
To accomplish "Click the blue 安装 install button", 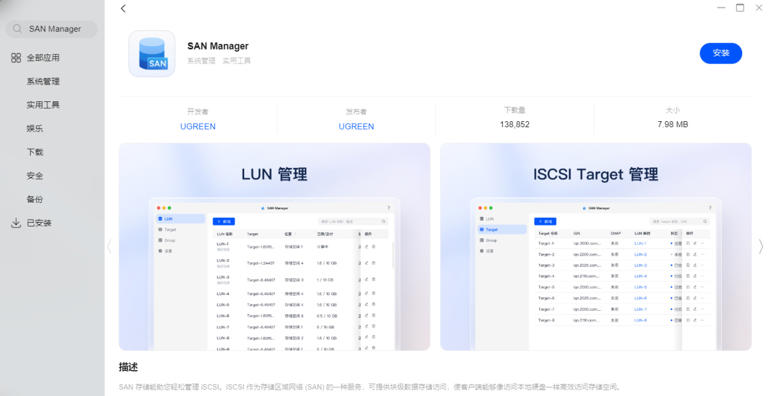I will click(720, 53).
